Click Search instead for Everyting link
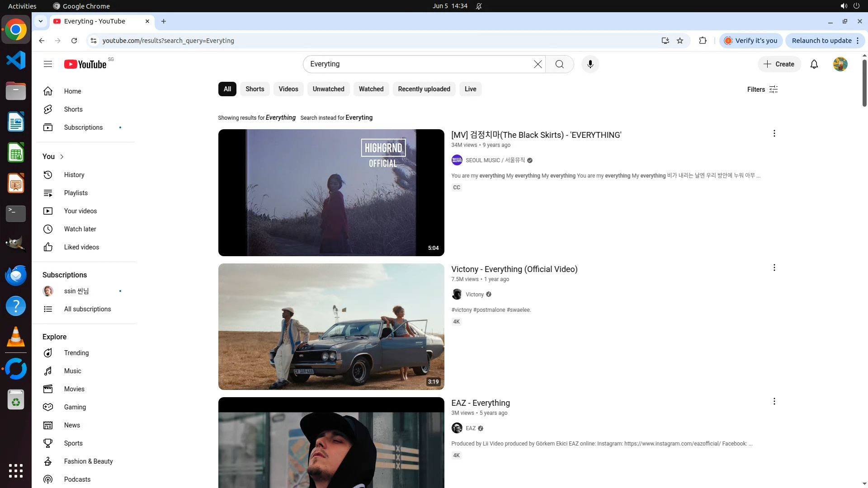Screen dimensions: 868x488 click(359, 117)
